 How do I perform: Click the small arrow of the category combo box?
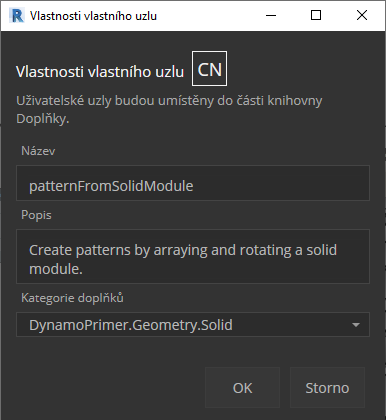click(356, 325)
